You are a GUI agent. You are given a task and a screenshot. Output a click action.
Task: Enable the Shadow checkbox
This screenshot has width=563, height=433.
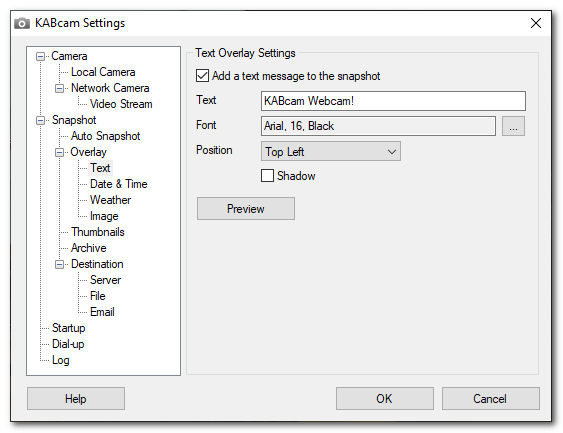267,176
